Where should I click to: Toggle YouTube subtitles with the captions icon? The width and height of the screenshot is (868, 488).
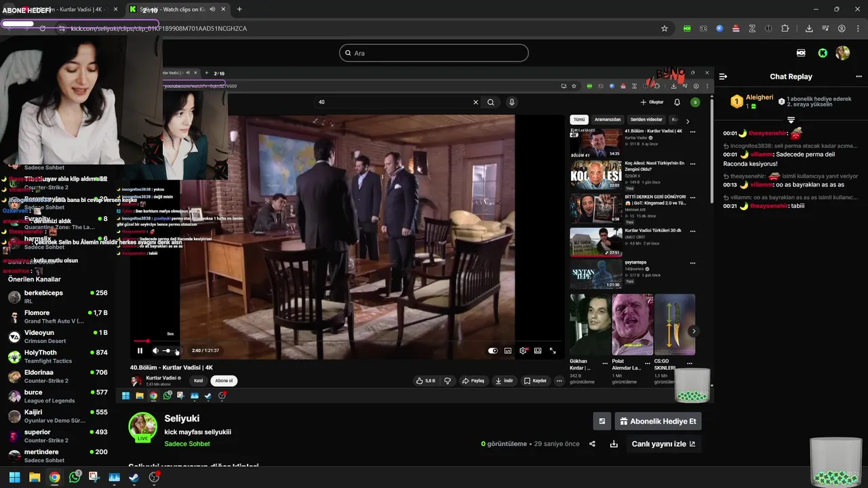[507, 350]
